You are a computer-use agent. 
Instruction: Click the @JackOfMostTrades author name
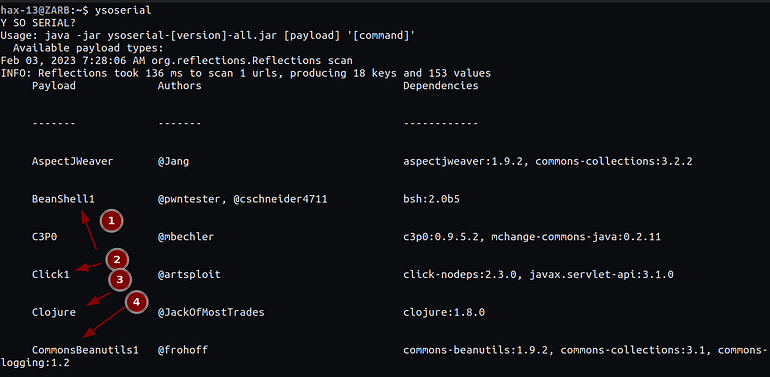point(211,312)
